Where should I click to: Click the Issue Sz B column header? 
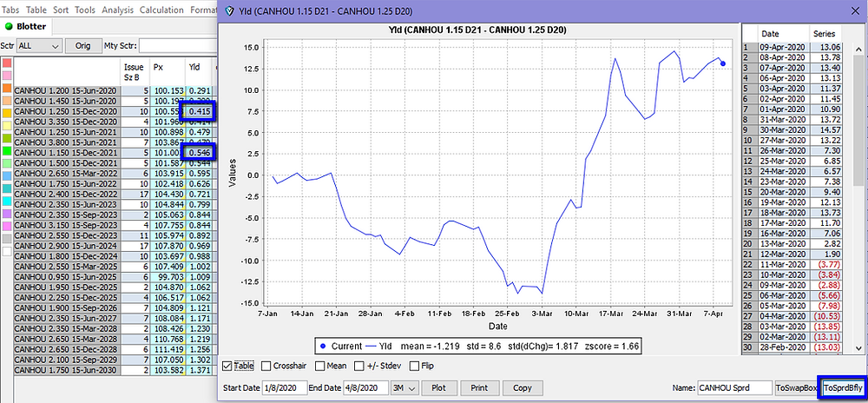click(135, 71)
